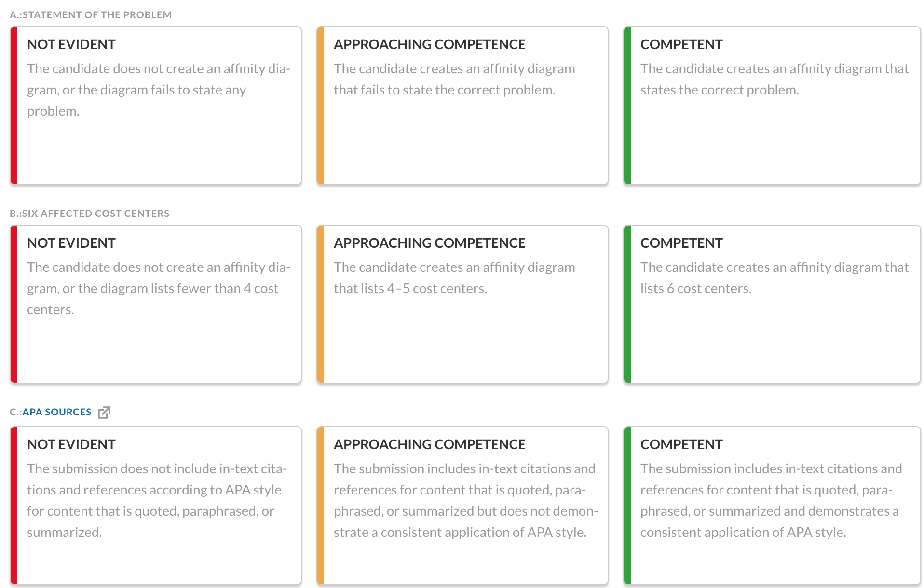Click the APPROACHING COMPETENCE title in Cost Centers row
924x588 pixels.
(x=430, y=243)
